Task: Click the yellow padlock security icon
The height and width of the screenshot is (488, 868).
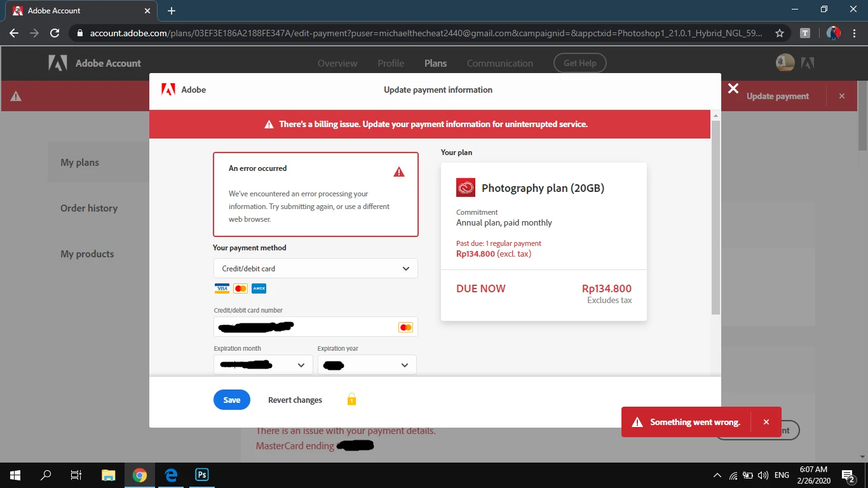Action: click(351, 399)
